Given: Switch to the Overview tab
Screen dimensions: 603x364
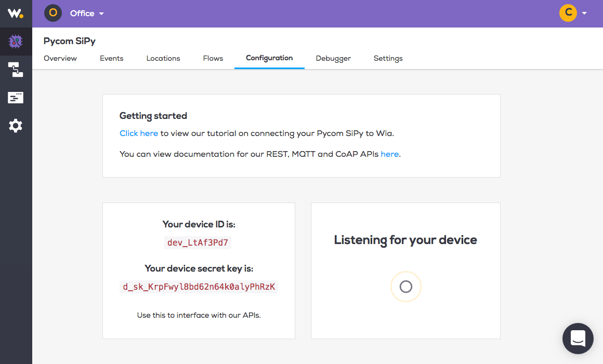Looking at the screenshot, I should (x=60, y=58).
